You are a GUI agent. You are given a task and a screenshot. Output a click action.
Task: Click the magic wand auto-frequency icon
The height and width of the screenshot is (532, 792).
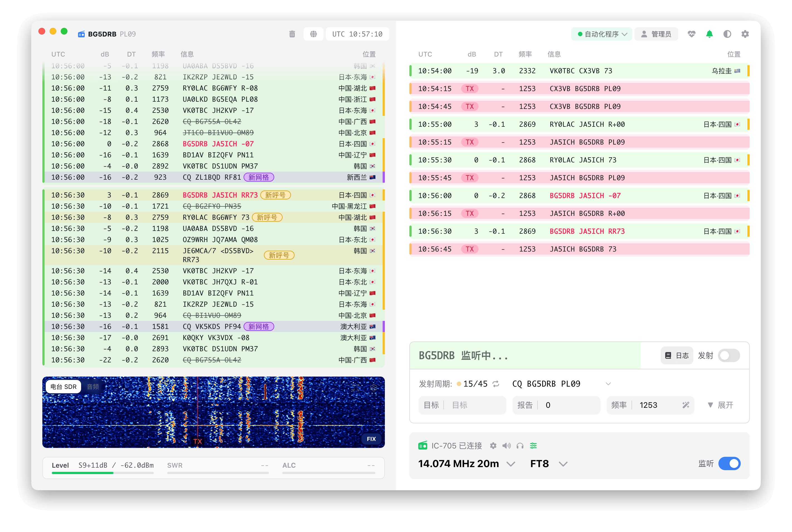click(x=686, y=405)
